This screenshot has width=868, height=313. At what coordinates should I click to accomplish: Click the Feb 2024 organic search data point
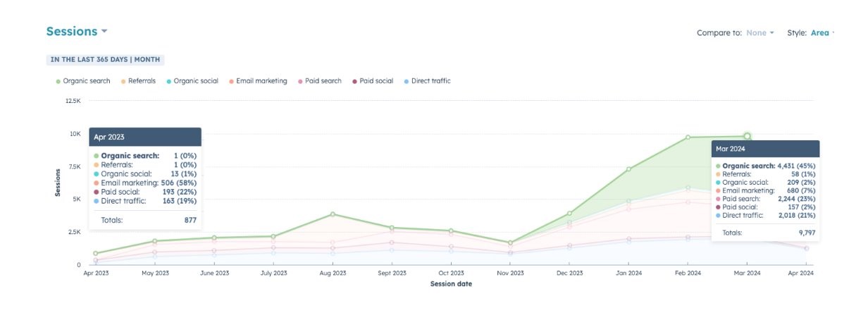(688, 137)
